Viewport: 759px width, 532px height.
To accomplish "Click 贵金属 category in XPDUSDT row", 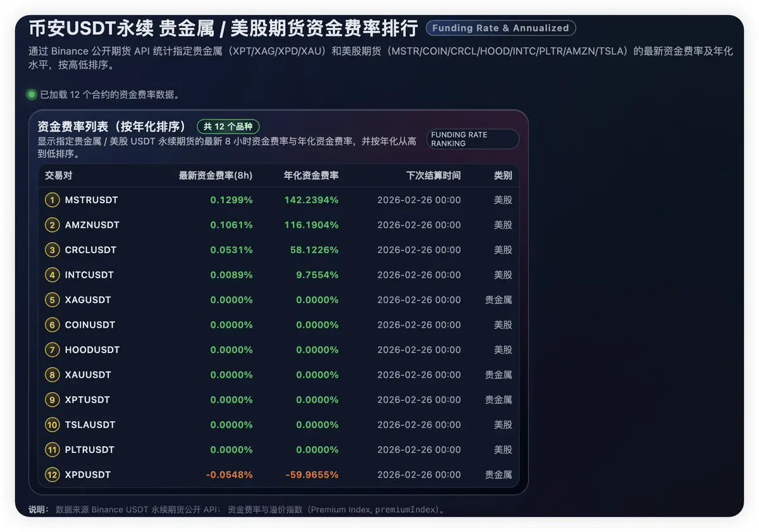I will (x=498, y=475).
